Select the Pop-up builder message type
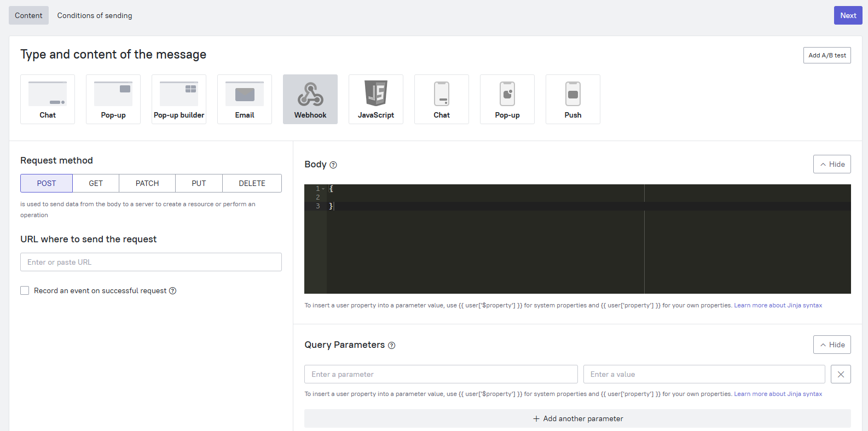The width and height of the screenshot is (868, 431). [x=179, y=99]
